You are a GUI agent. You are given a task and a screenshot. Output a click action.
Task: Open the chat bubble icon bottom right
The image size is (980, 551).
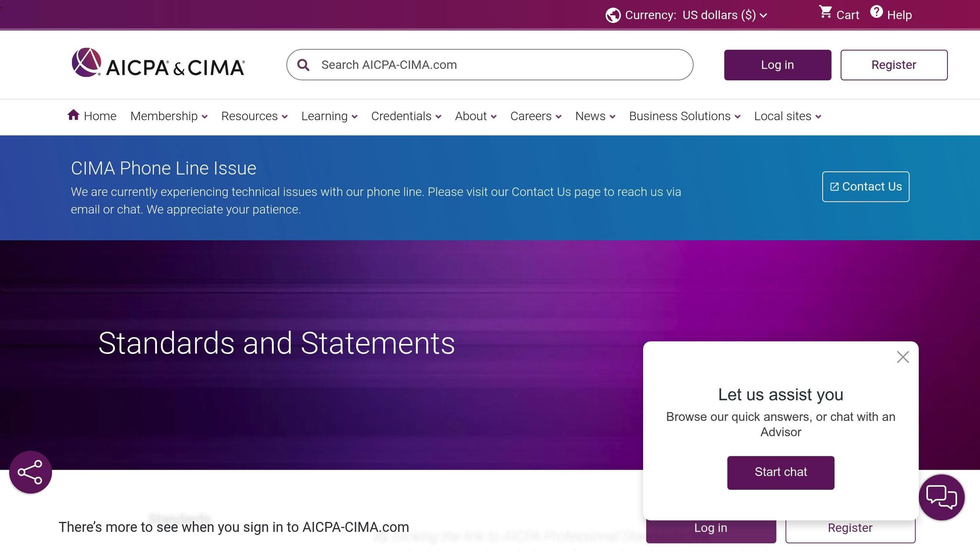[x=941, y=497]
